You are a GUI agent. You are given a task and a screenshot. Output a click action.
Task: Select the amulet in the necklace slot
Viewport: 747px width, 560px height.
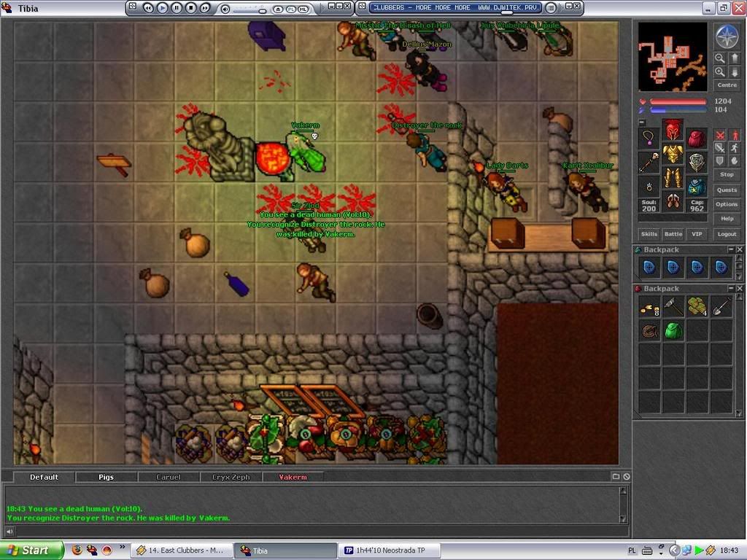click(x=649, y=138)
